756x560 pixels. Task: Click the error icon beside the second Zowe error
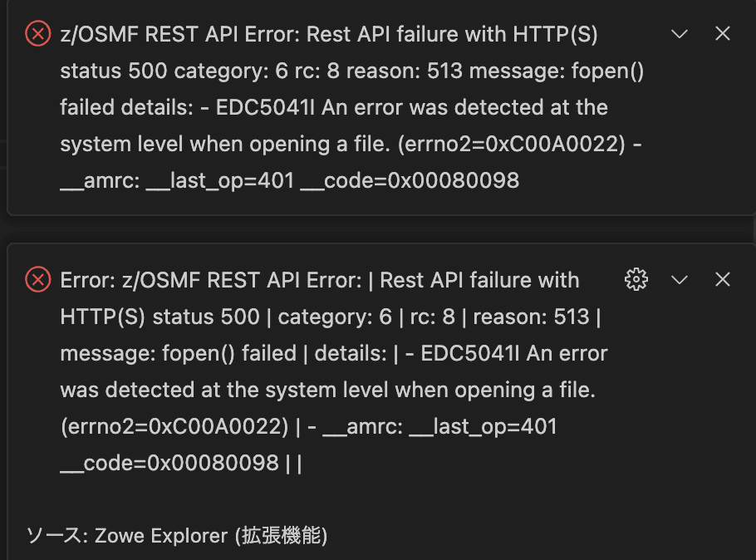(x=36, y=280)
